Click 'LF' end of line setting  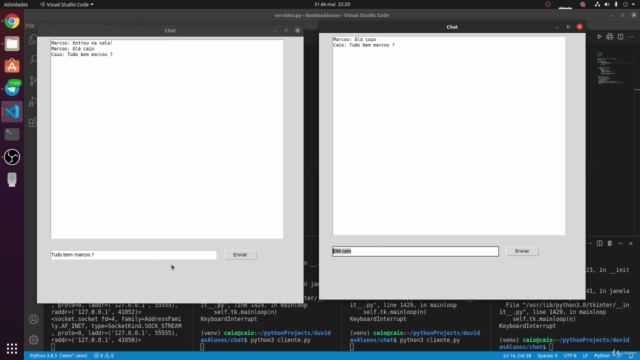tap(585, 356)
